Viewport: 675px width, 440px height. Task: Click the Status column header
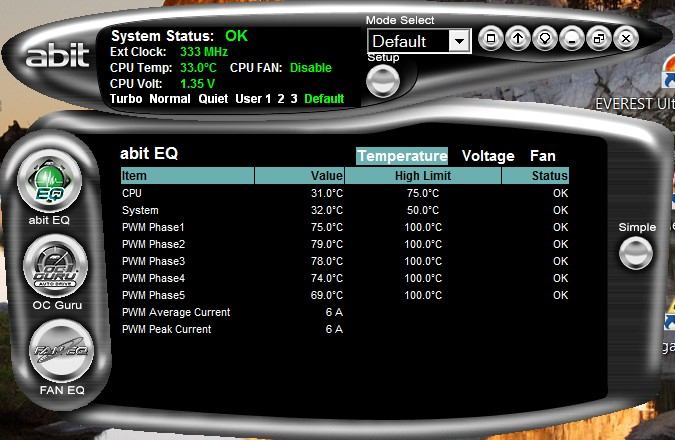(535, 176)
